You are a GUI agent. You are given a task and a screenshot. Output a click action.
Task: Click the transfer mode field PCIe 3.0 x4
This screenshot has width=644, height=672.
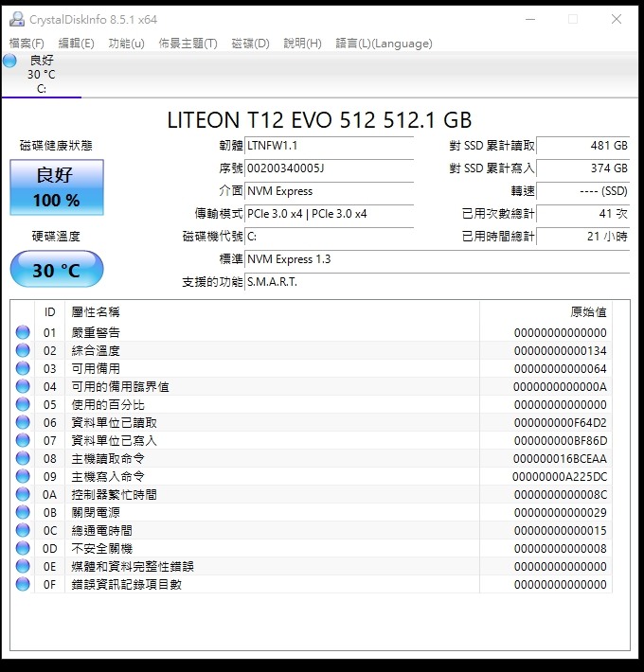click(x=329, y=214)
